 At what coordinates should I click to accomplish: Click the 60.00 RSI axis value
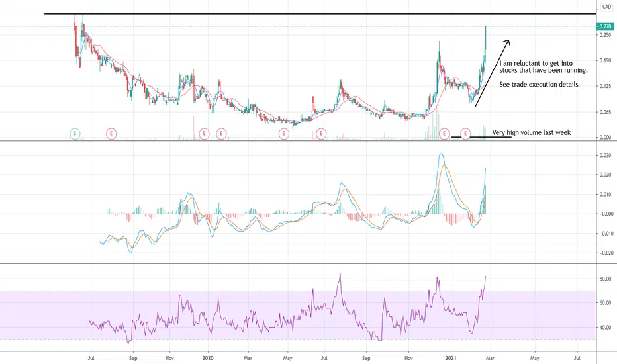click(605, 303)
